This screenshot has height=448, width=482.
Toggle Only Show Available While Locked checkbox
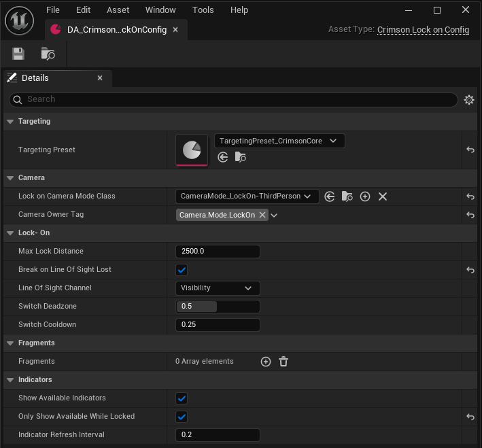pos(182,417)
